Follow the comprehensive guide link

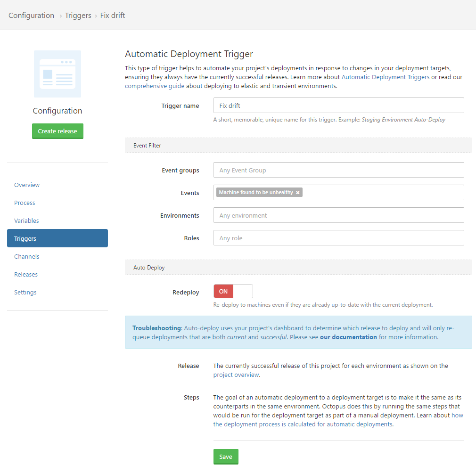tap(155, 86)
